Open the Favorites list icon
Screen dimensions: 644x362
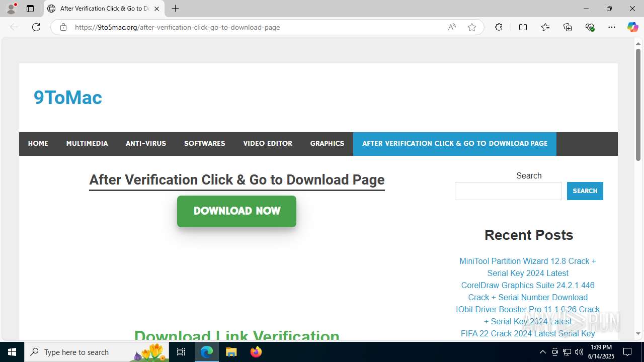pyautogui.click(x=545, y=27)
